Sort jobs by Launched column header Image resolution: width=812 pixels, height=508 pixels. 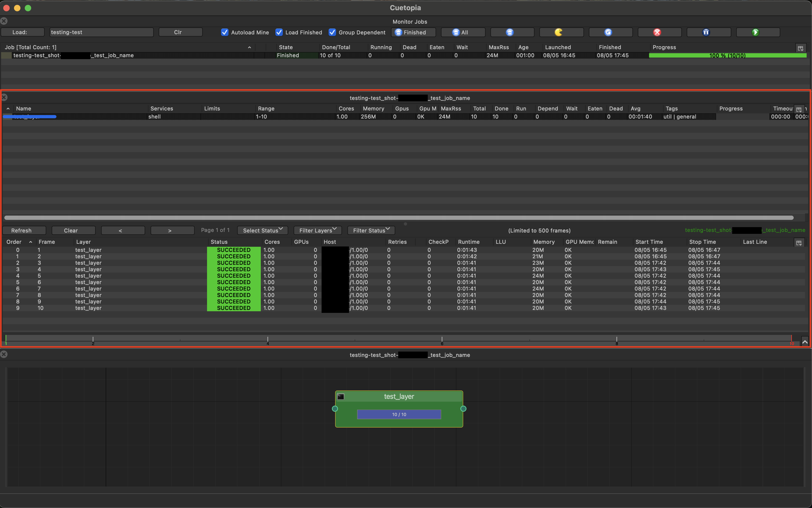(558, 47)
